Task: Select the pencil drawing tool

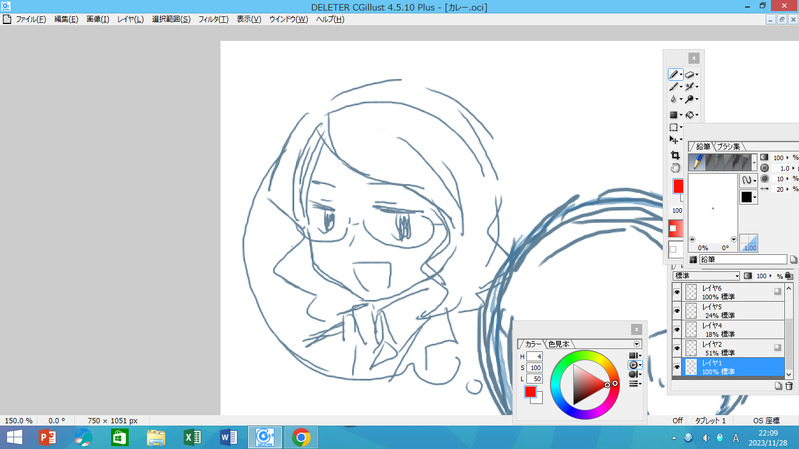Action: (x=674, y=74)
